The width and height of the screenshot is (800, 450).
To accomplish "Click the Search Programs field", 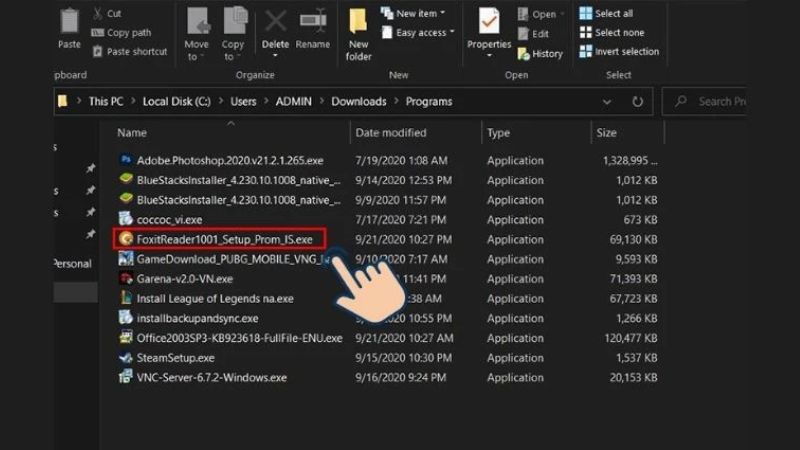I will 705,102.
